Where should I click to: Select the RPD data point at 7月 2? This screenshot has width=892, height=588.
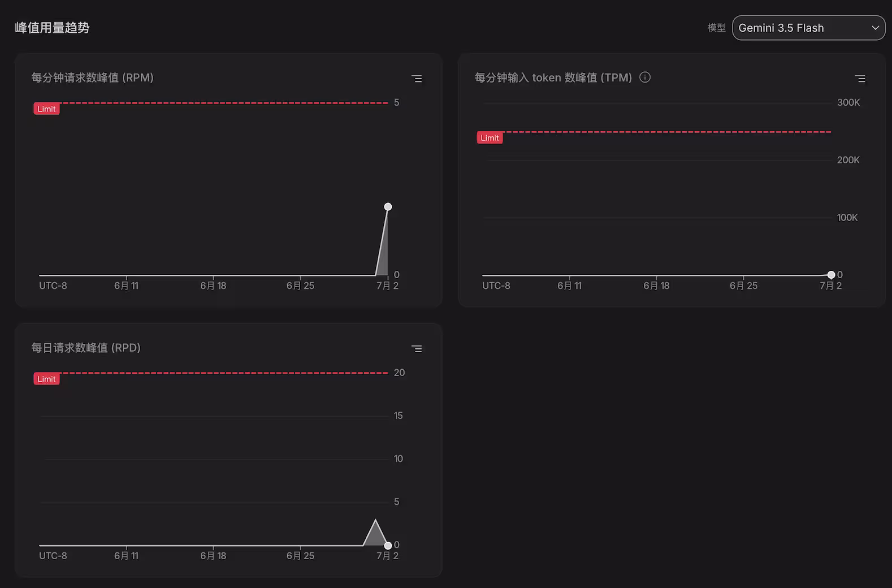pyautogui.click(x=388, y=545)
